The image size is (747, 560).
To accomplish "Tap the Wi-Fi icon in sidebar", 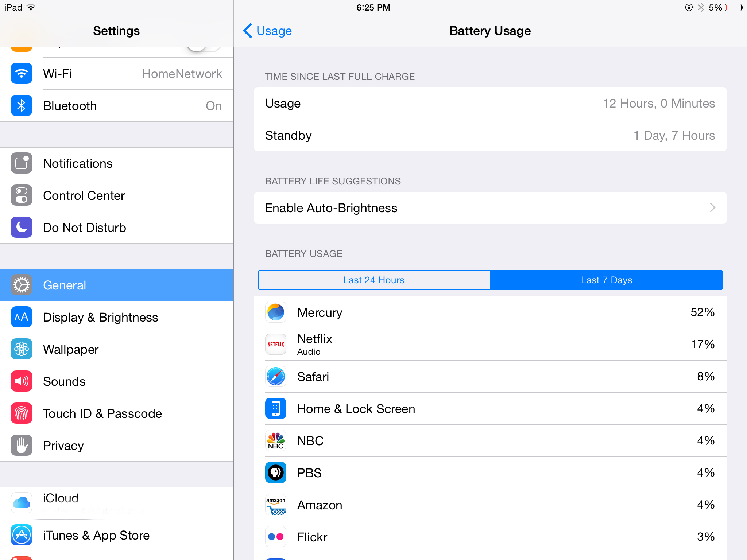I will coord(22,74).
